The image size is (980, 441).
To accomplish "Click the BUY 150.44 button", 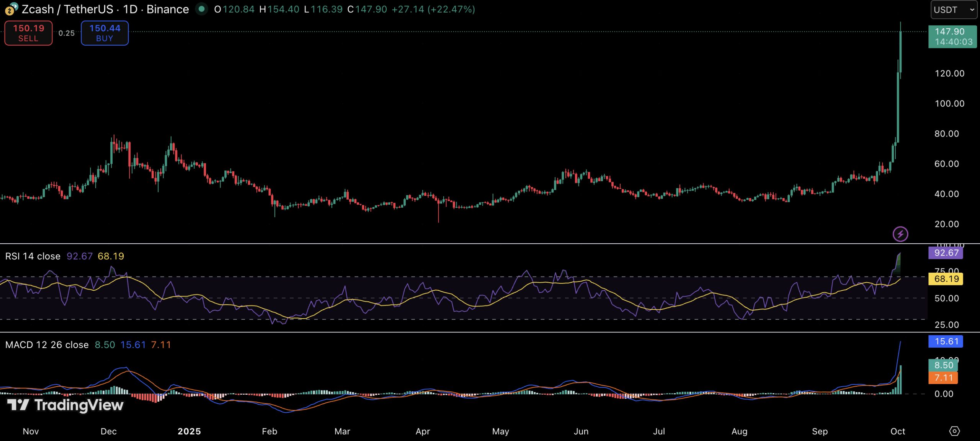I will pos(105,33).
